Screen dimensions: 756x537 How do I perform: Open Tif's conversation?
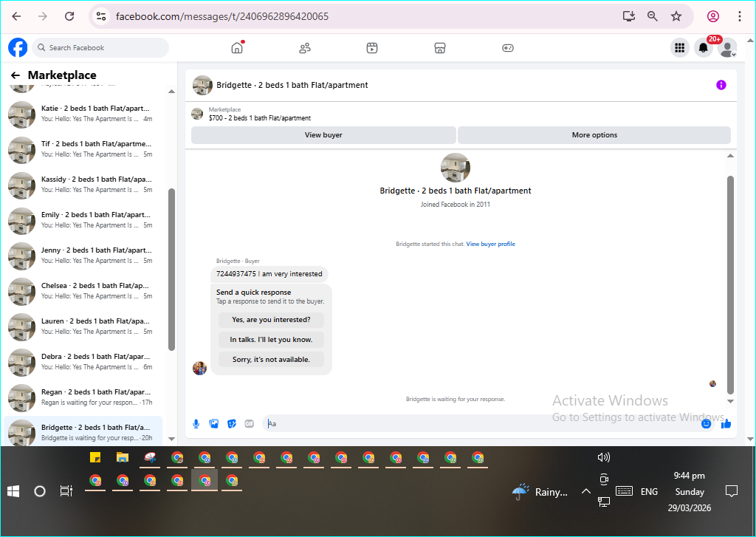83,149
